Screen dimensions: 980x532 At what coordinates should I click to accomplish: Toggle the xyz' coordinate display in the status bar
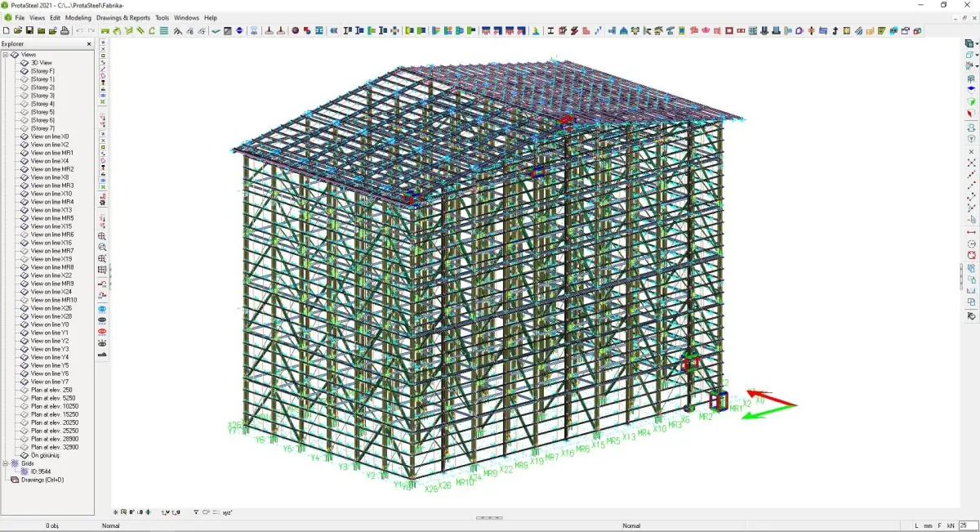tap(229, 512)
